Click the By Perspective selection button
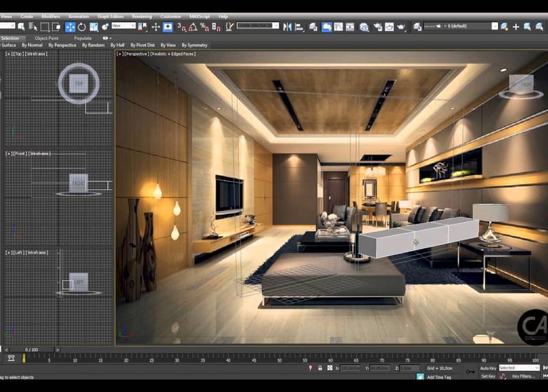The height and width of the screenshot is (392, 548). click(x=62, y=45)
